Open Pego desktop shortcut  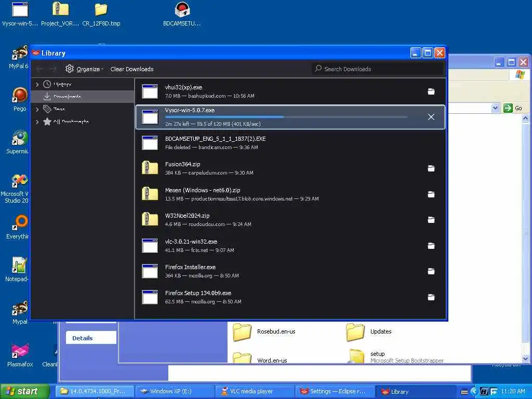[20, 99]
